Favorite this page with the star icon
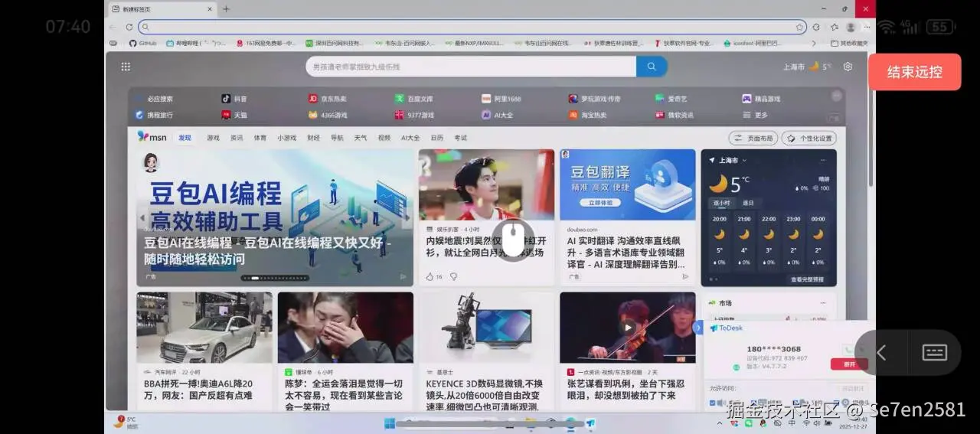Image resolution: width=980 pixels, height=434 pixels. [x=799, y=27]
